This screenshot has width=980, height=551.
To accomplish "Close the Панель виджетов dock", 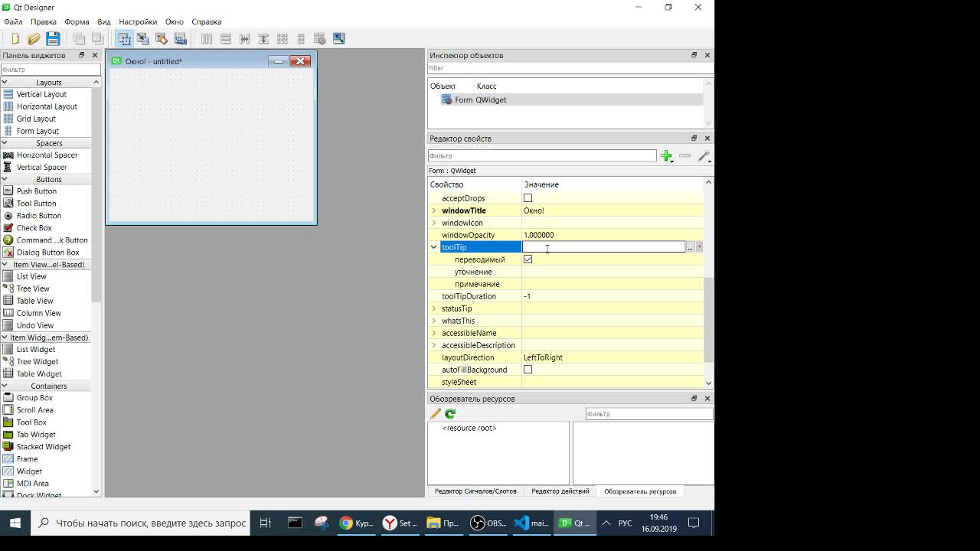I will pos(95,55).
